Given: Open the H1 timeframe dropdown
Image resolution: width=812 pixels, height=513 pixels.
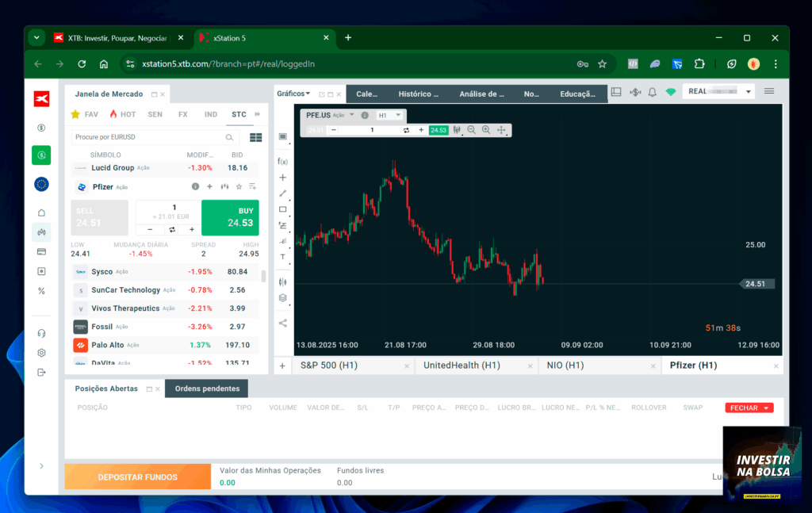Looking at the screenshot, I should [389, 116].
